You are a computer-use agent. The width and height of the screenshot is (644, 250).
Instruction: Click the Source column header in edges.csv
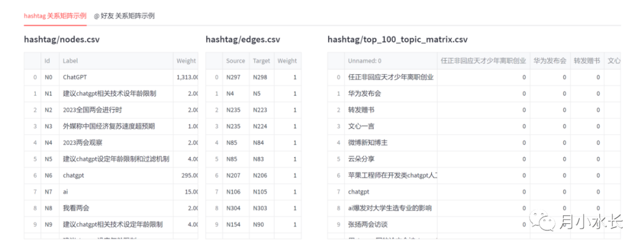tap(236, 61)
